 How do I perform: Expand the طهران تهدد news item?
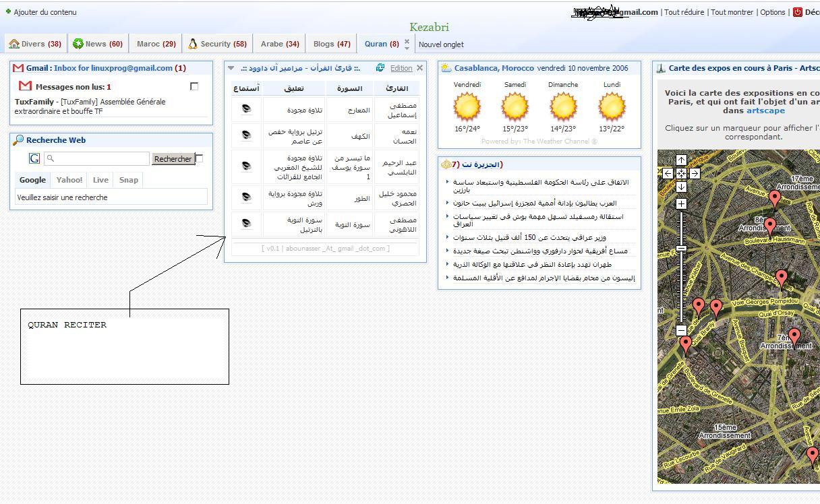(x=447, y=264)
